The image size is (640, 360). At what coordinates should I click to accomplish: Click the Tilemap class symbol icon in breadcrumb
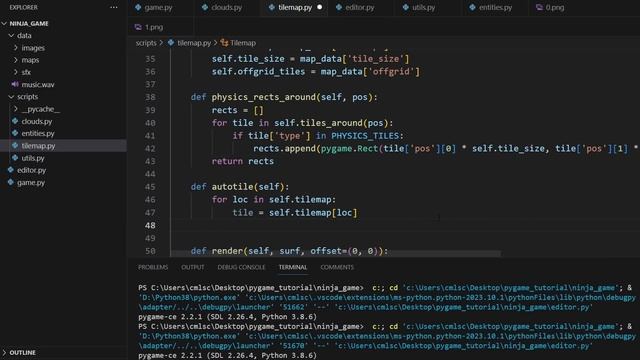(x=224, y=42)
